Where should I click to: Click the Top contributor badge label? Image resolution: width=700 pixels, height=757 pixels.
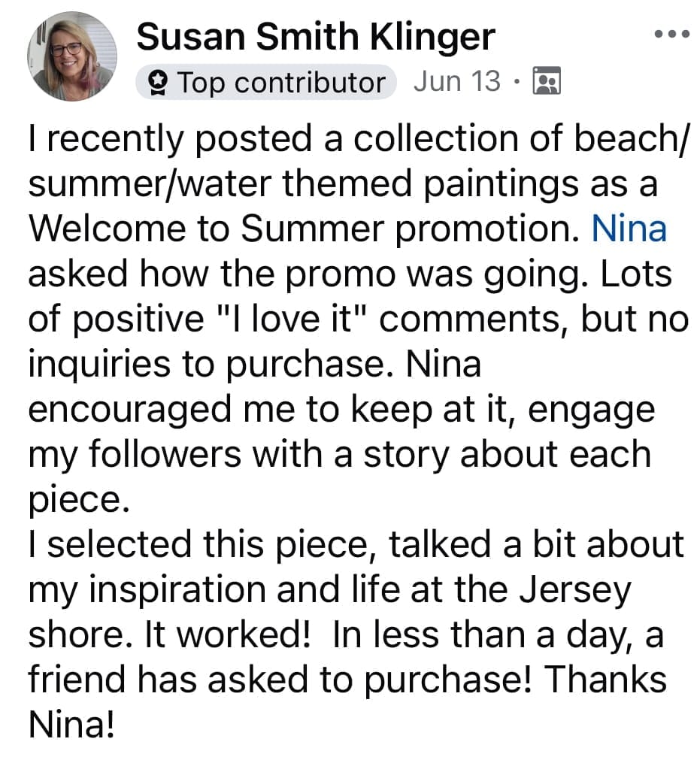(280, 82)
